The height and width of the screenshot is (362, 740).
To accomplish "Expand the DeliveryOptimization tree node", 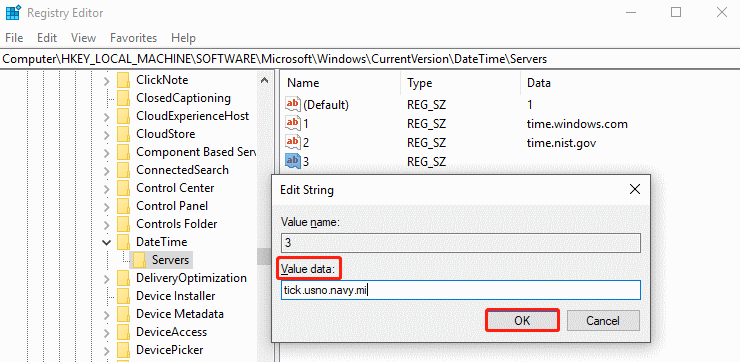I will point(107,278).
